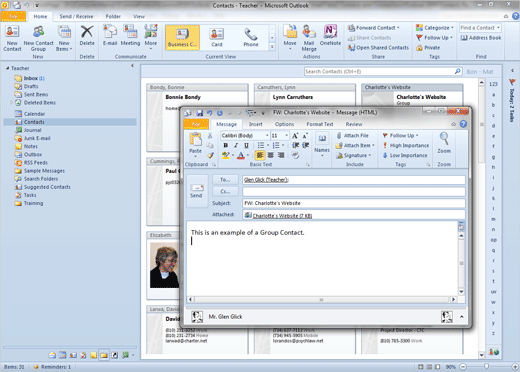Adjust the zoom slider in status bar

[487, 367]
